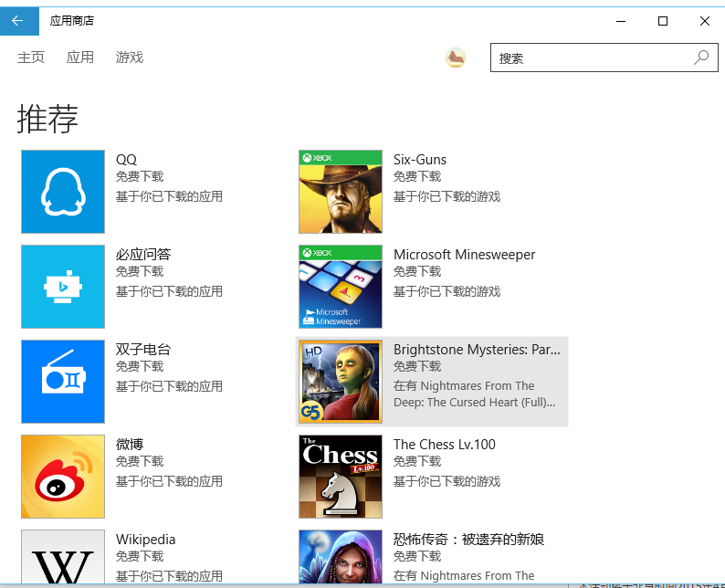The image size is (725, 588).
Task: Select the Microsoft Minesweeper title
Action: click(464, 254)
